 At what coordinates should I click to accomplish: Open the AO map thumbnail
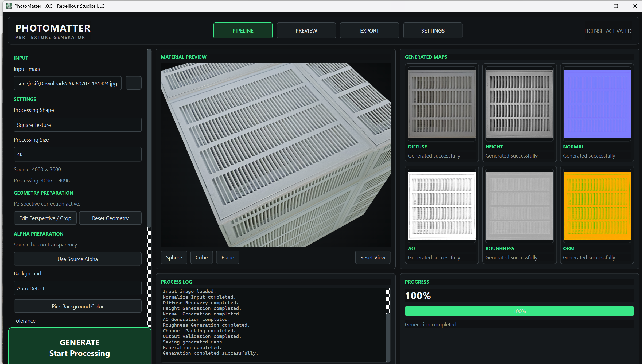[x=442, y=206]
